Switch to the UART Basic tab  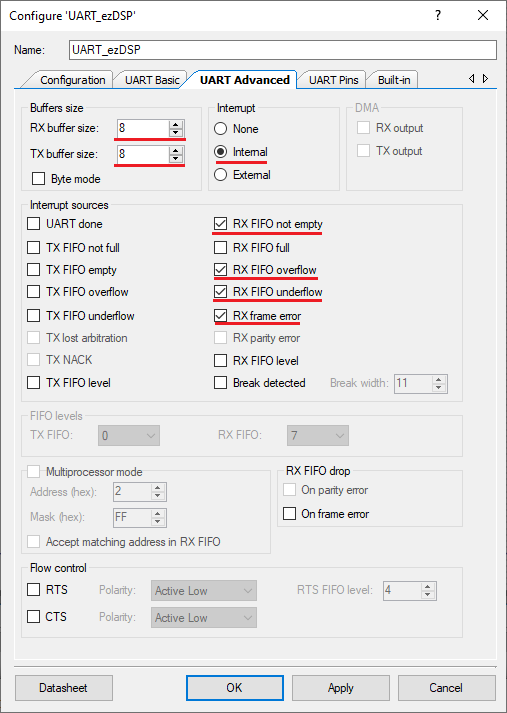tap(152, 80)
